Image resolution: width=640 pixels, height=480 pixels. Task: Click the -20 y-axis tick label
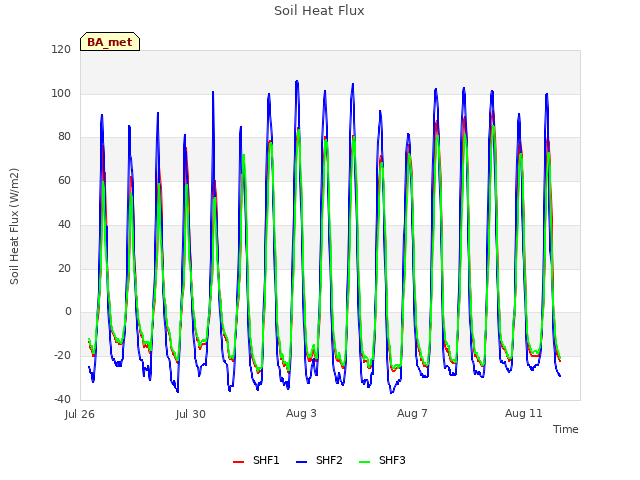(x=62, y=356)
